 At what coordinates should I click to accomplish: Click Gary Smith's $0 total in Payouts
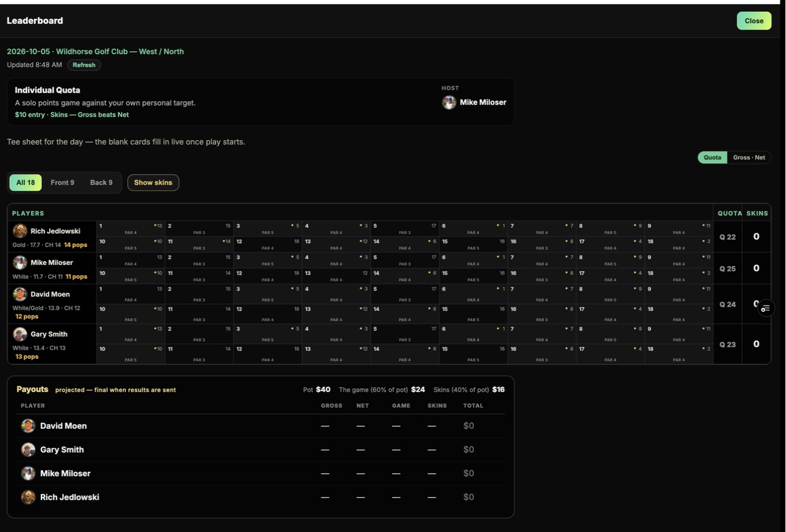[469, 449]
